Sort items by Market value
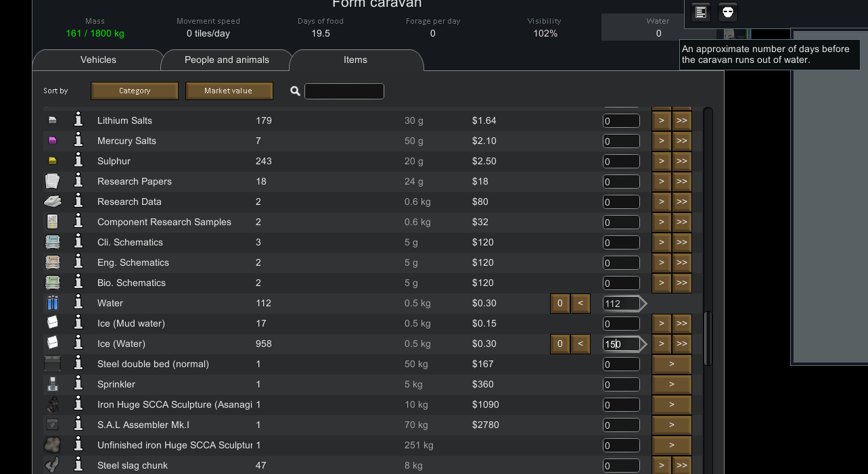868x474 pixels. click(229, 91)
